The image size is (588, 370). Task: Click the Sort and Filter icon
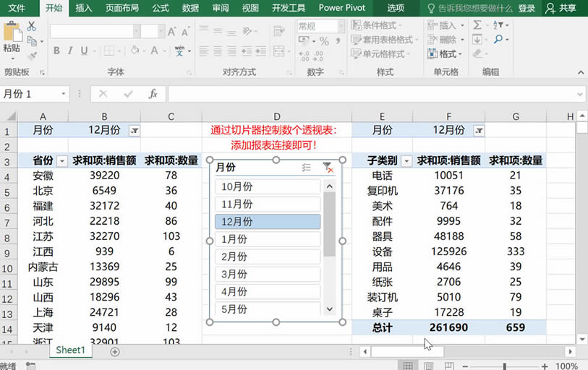[499, 25]
